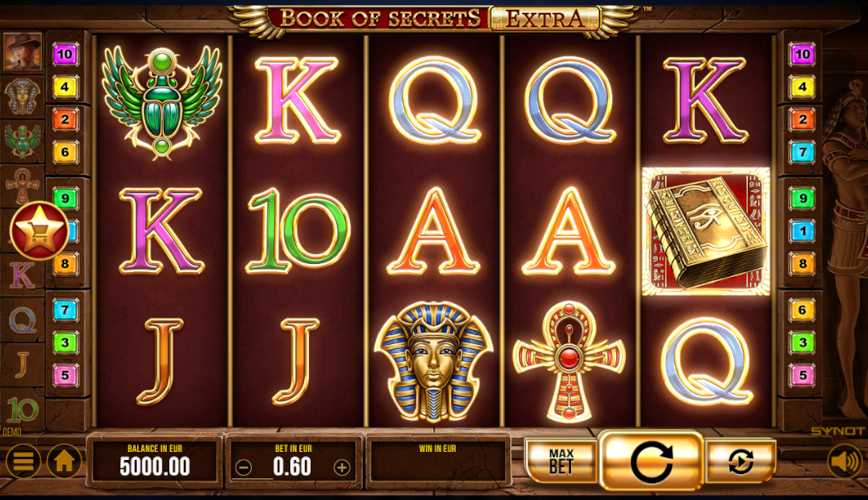Select the explorer symbol in the paytable strip
The height and width of the screenshot is (500, 868).
point(22,53)
